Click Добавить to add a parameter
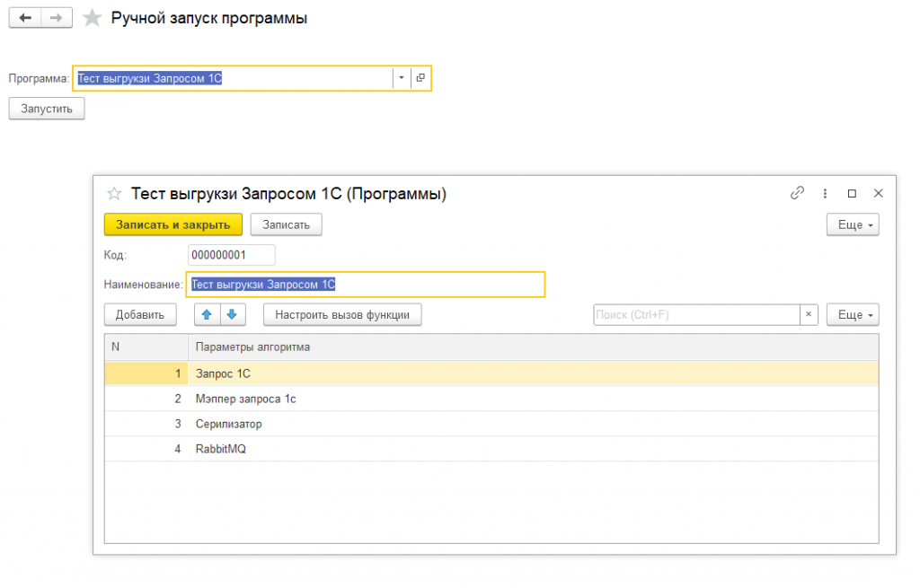 pos(140,314)
